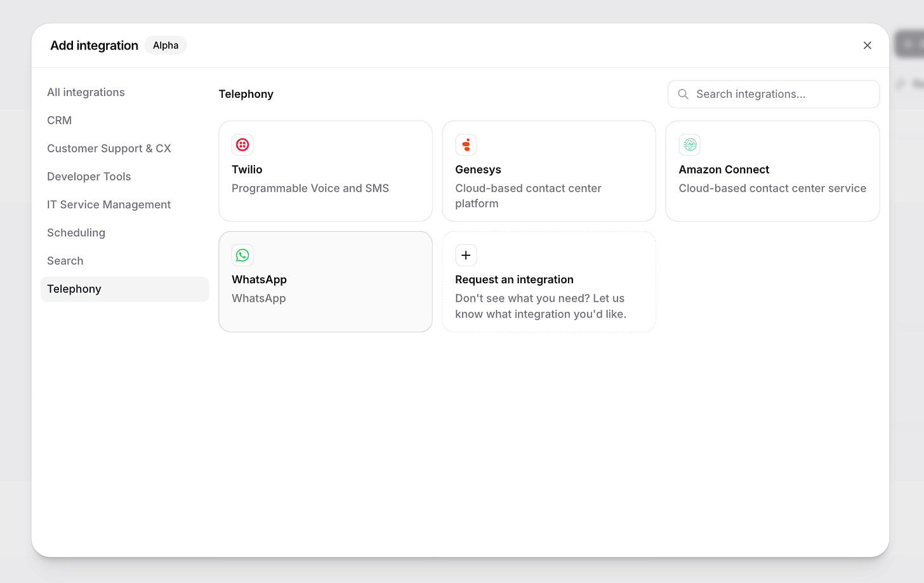
Task: Select the Scheduling category
Action: click(x=125, y=233)
